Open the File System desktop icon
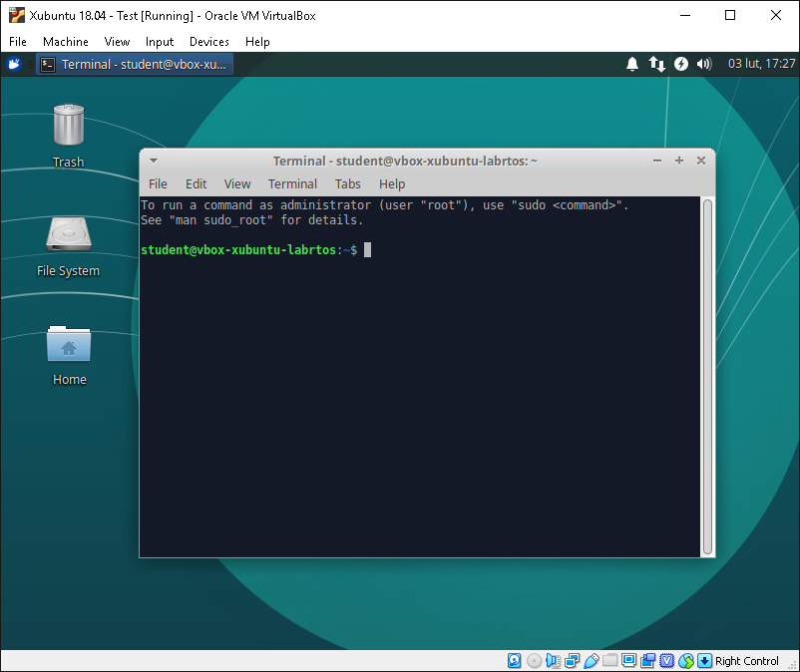Viewport: 800px width, 672px height. click(x=69, y=234)
